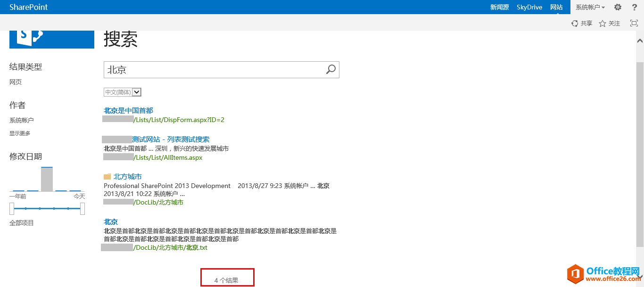
Task: Expand the 系统帐户 account menu
Action: [590, 7]
